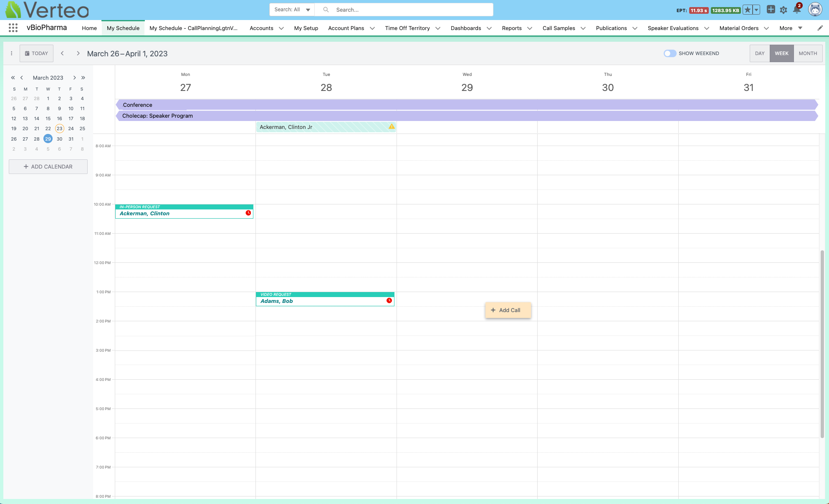This screenshot has width=829, height=504.
Task: Open the calendar options kebab menu
Action: coord(12,53)
